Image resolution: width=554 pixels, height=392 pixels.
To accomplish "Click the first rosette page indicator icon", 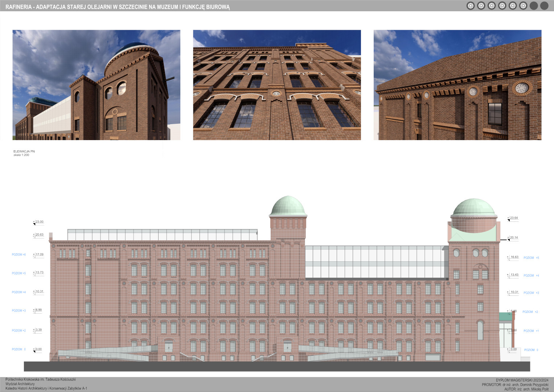I will [471, 6].
